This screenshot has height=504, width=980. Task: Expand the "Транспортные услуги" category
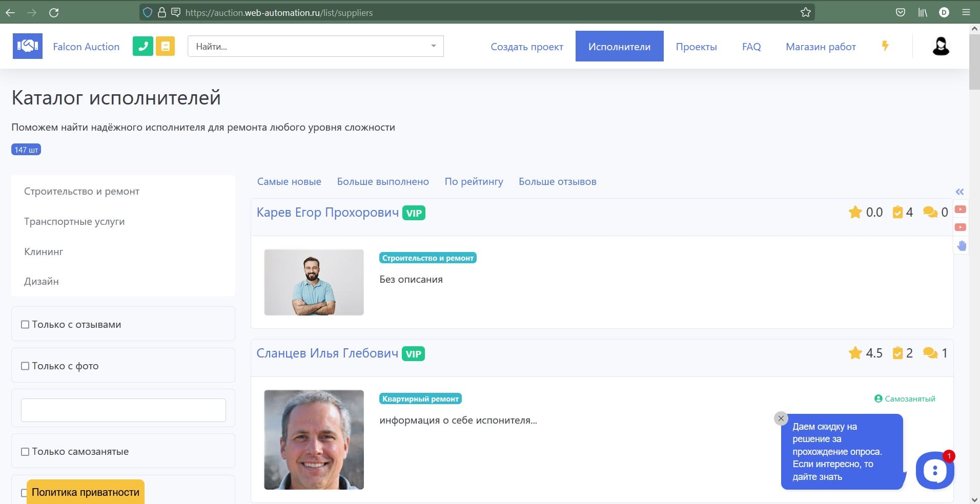click(74, 221)
